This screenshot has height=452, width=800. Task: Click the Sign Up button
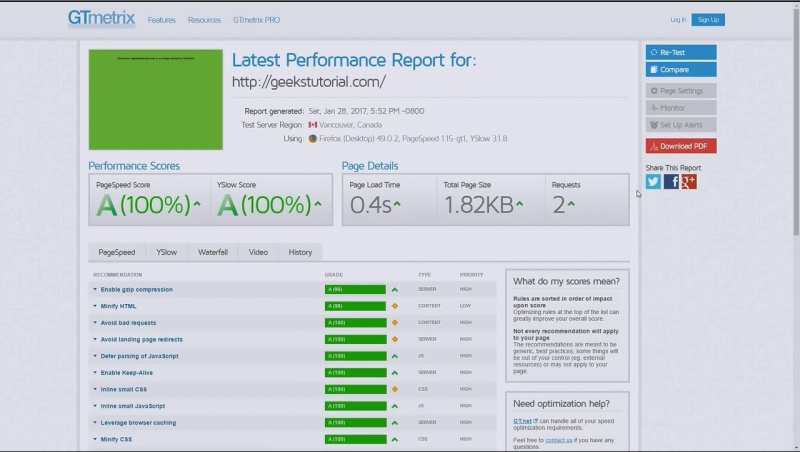(708, 20)
